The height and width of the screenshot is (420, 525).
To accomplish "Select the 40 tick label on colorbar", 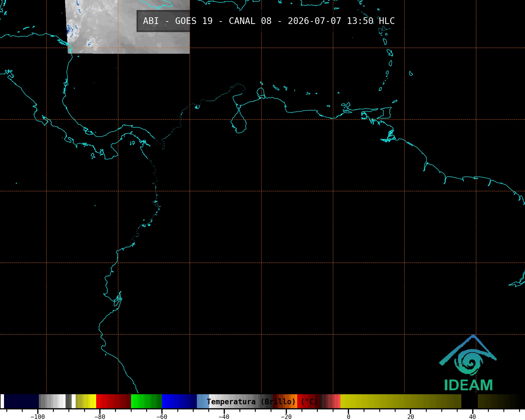I will [473, 417].
